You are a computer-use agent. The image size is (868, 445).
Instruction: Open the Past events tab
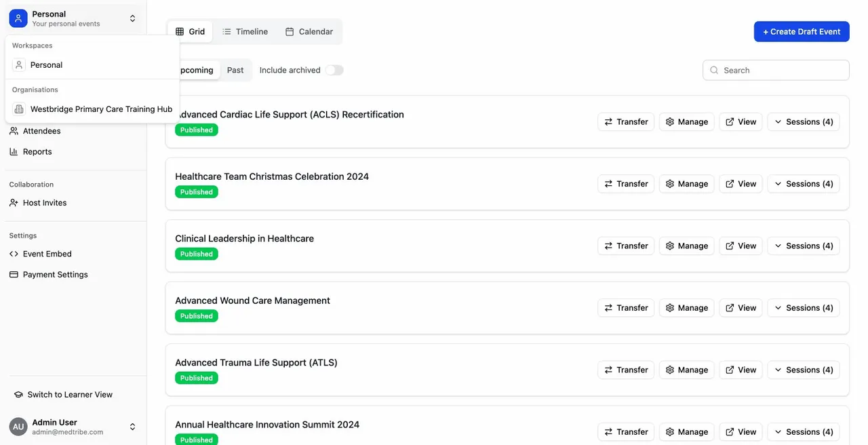pyautogui.click(x=235, y=70)
